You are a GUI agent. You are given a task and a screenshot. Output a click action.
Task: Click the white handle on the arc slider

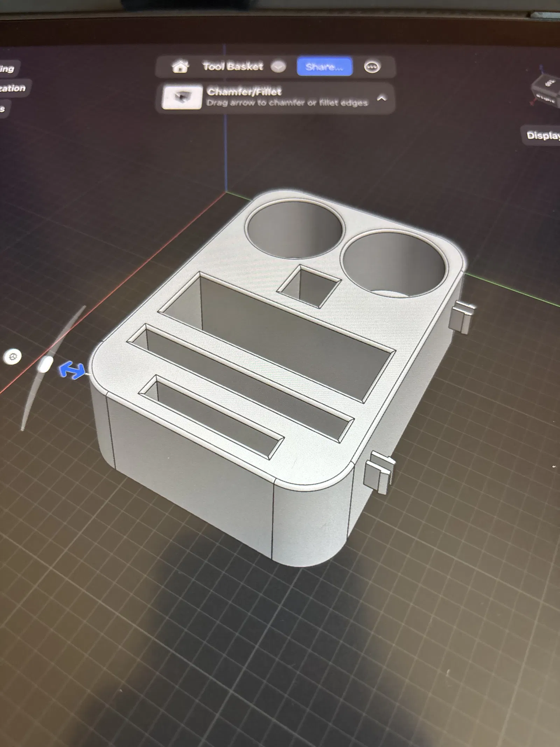(45, 365)
